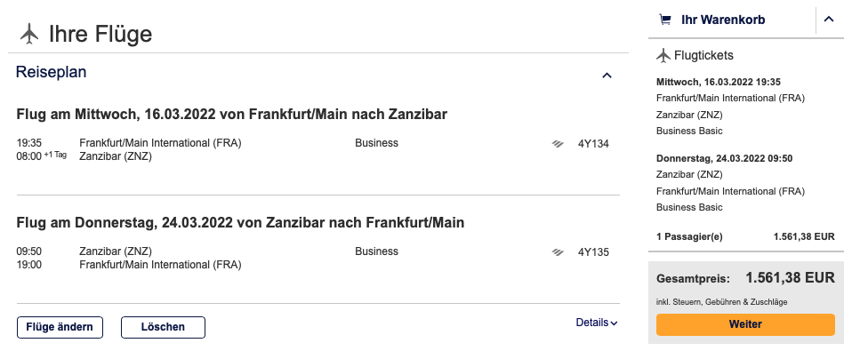This screenshot has width=868, height=359.
Task: Click the Flugtickets airplane icon
Action: (x=663, y=56)
